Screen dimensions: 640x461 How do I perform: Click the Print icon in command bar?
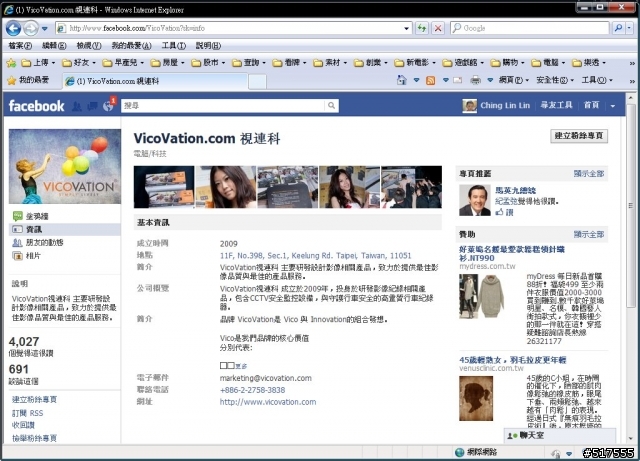pos(475,80)
